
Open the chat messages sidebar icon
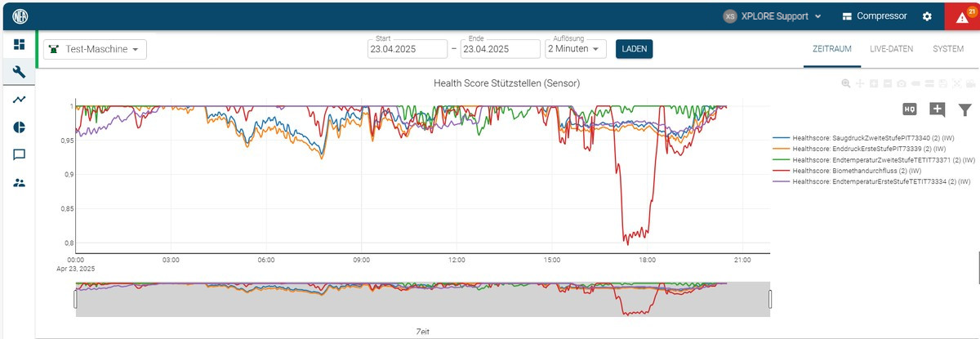20,154
